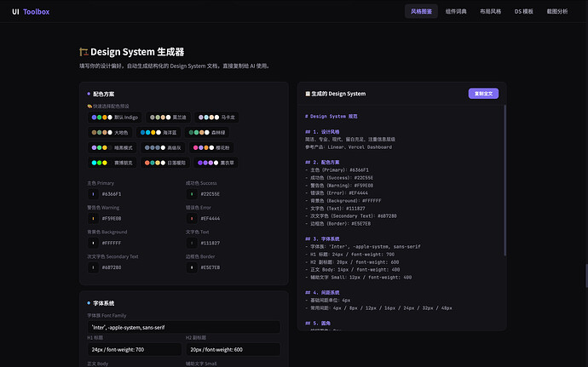Pick the 海洋蓝 color preset
The image size is (588, 367).
pyautogui.click(x=159, y=132)
